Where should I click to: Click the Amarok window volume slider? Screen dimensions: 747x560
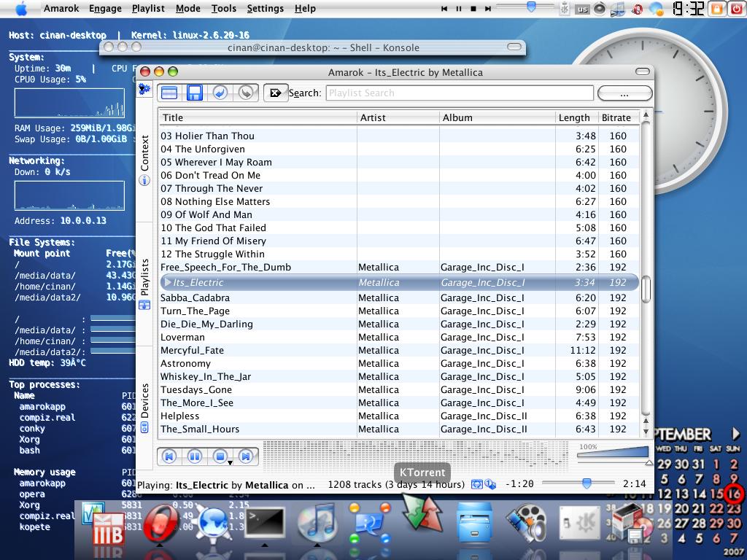click(x=613, y=454)
